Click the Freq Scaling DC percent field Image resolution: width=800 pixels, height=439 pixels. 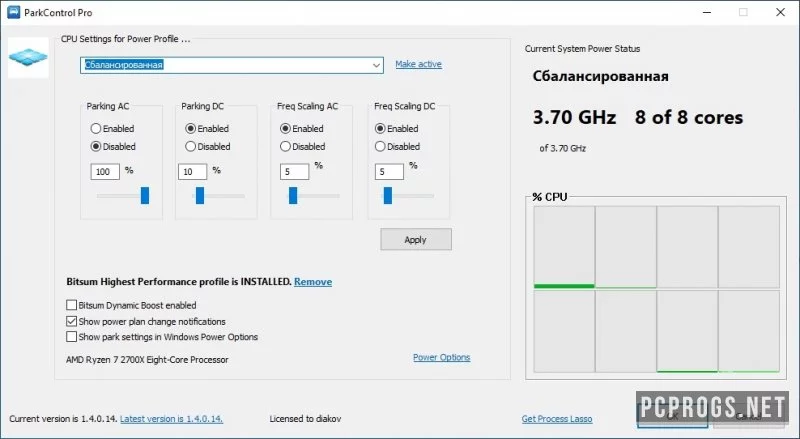tap(389, 172)
